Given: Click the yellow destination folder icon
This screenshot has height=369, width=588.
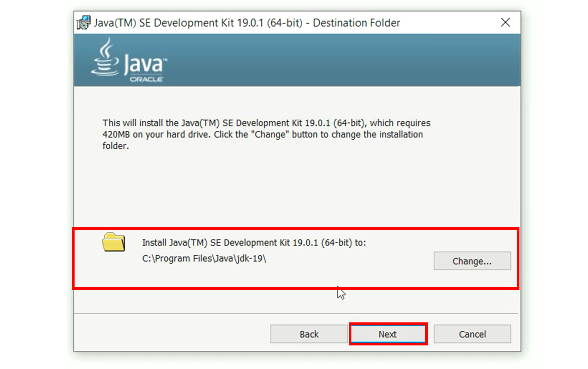Looking at the screenshot, I should [x=114, y=242].
